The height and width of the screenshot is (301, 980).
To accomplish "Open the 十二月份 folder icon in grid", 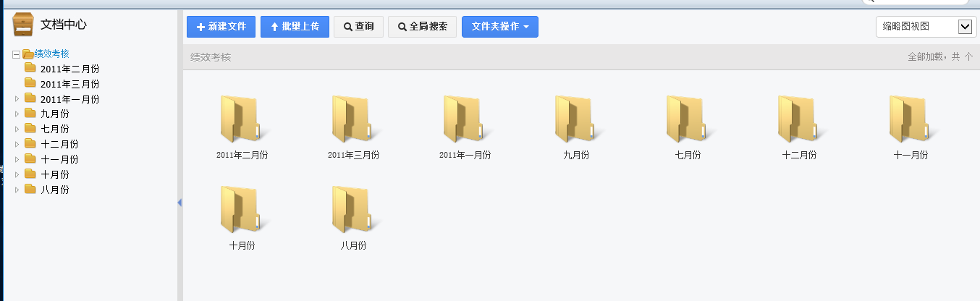I will click(x=799, y=119).
